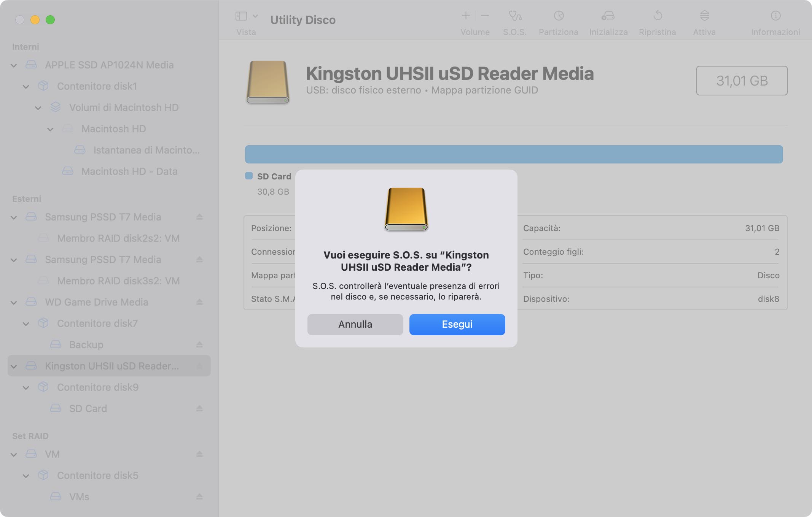Image resolution: width=812 pixels, height=517 pixels.
Task: Collapse Volumi di Macintosh HD group
Action: point(38,108)
